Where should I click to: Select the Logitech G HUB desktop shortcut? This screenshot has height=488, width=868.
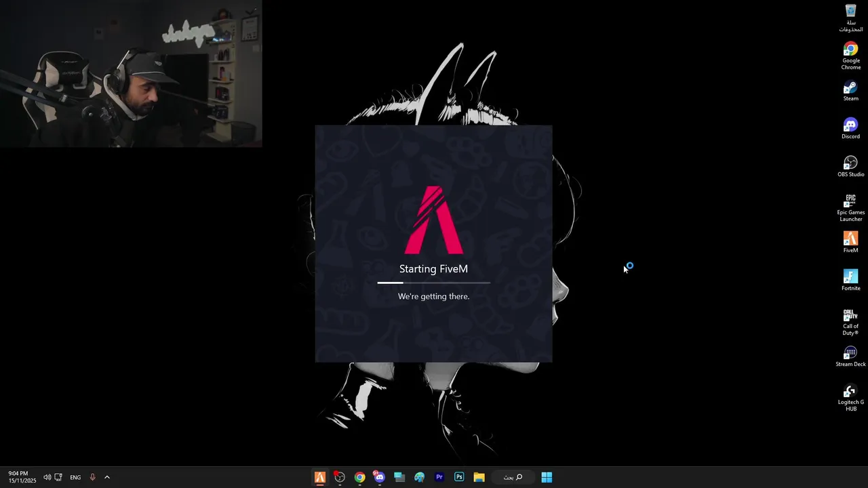point(850,398)
